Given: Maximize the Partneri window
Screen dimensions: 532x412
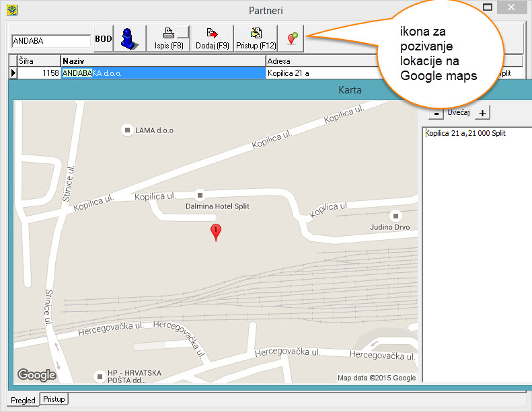Looking at the screenshot, I should coord(487,7).
